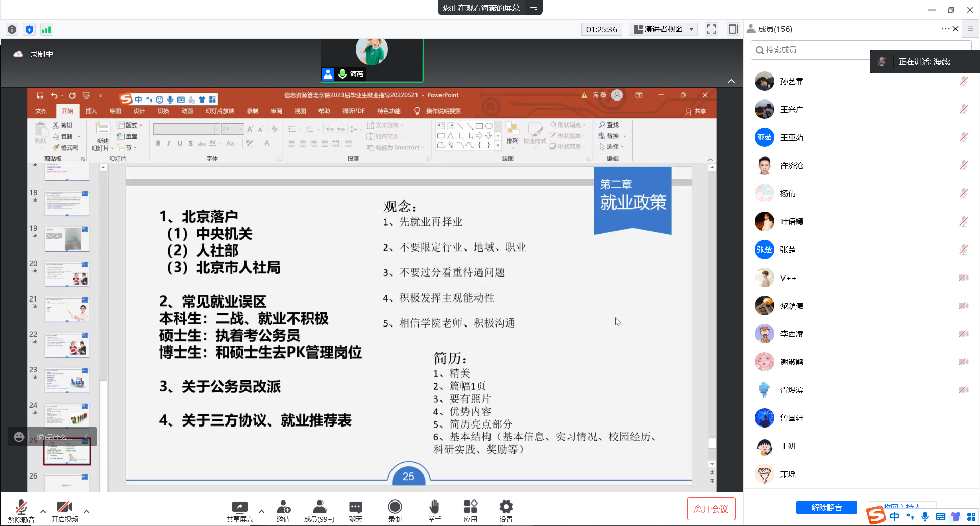
Task: Collapse the speaker video strip
Action: click(x=731, y=81)
